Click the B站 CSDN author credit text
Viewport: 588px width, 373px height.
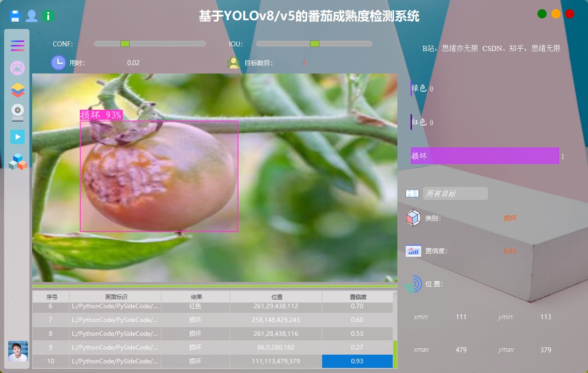click(492, 48)
